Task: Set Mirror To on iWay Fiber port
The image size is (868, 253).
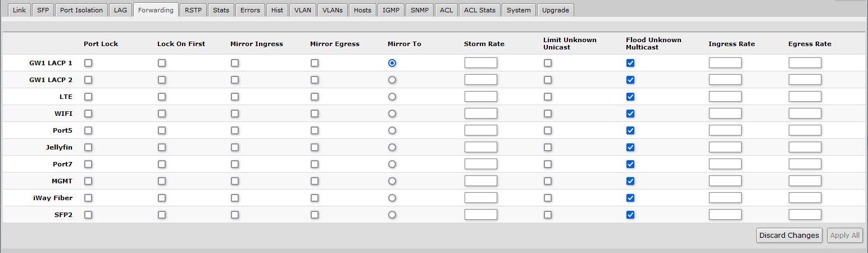Action: 392,198
